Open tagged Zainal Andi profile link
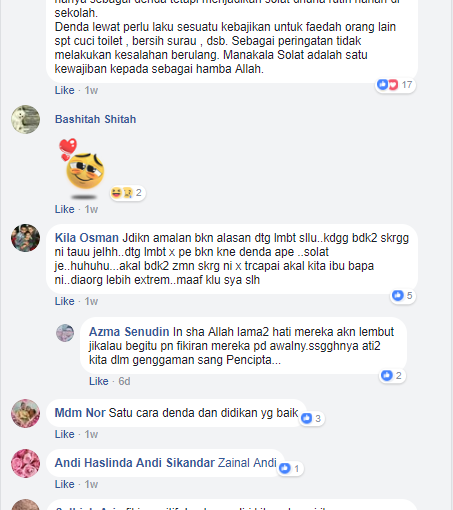 coord(247,463)
